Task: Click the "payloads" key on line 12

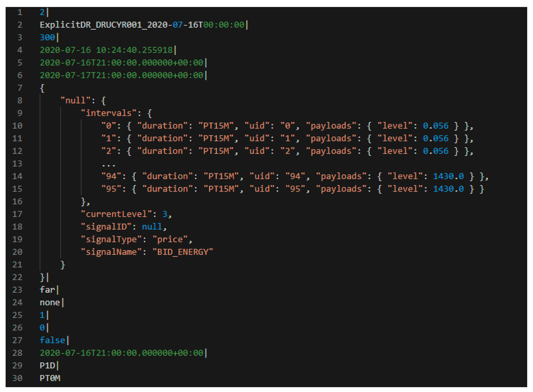Action: 331,151
